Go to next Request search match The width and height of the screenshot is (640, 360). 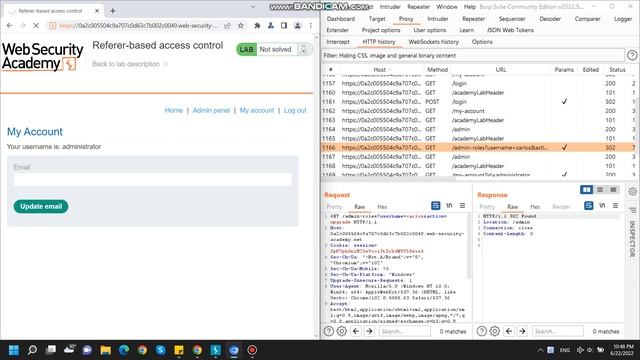point(369,331)
